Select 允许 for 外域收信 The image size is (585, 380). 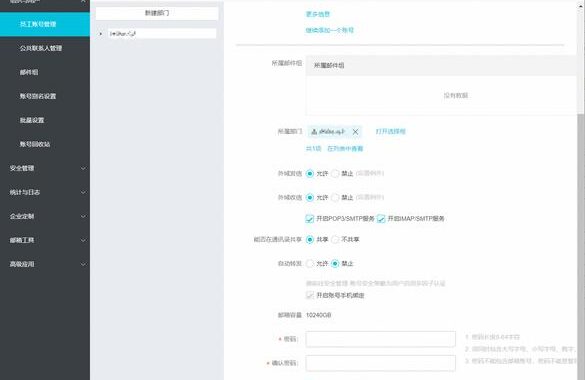[310, 197]
